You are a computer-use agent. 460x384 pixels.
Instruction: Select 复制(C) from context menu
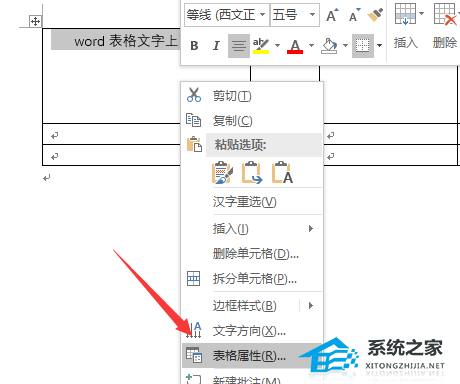pyautogui.click(x=252, y=121)
